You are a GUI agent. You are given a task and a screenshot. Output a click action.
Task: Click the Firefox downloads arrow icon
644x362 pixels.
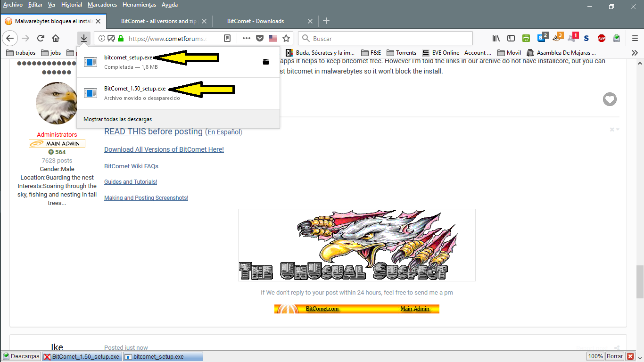[x=83, y=38]
